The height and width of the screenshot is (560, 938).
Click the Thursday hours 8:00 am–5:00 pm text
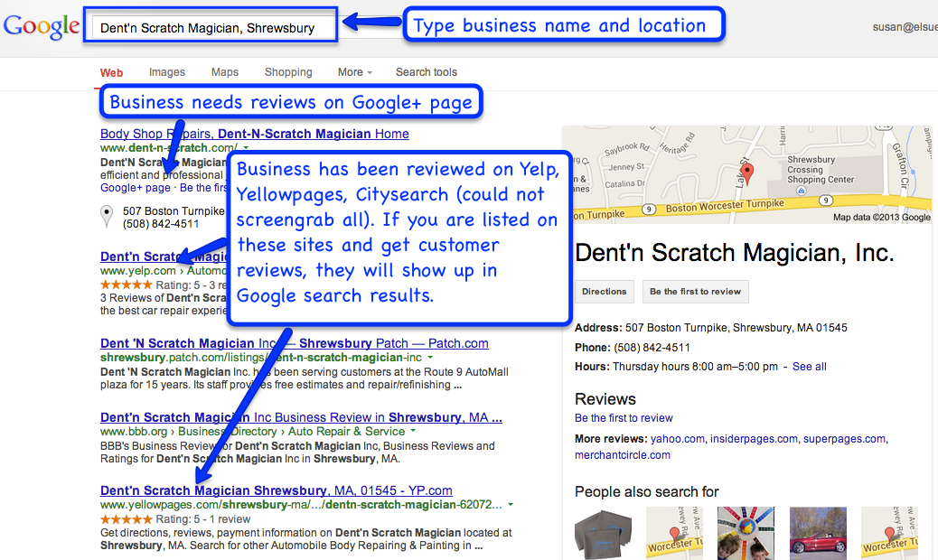[x=695, y=367]
